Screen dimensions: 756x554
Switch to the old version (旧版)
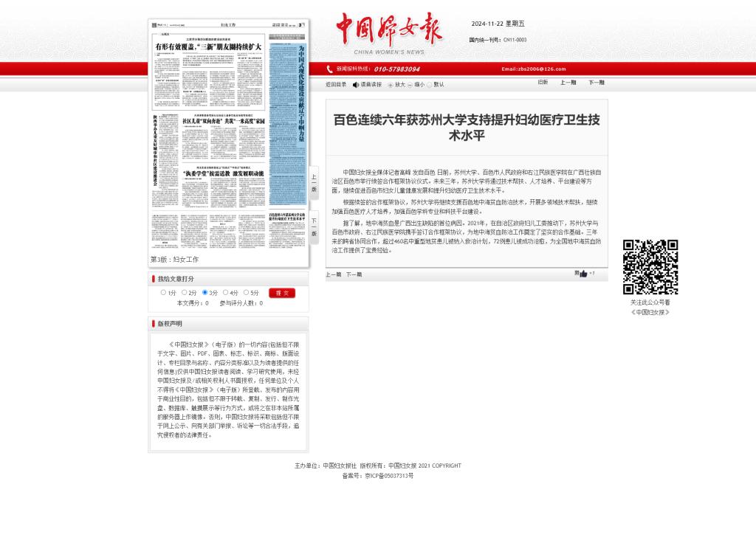(x=543, y=83)
